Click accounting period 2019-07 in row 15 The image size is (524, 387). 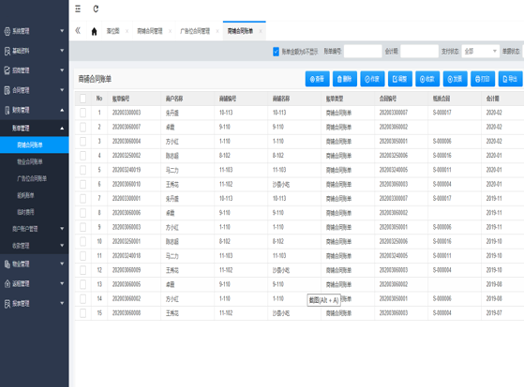tap(494, 313)
